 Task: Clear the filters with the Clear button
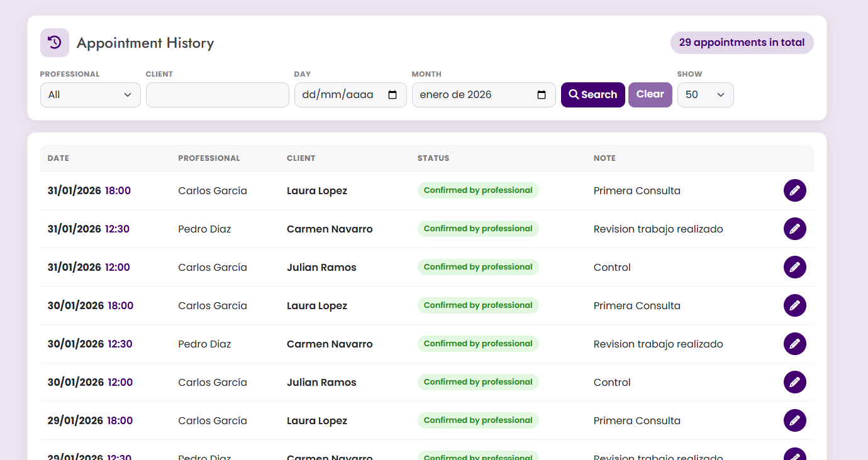(650, 95)
